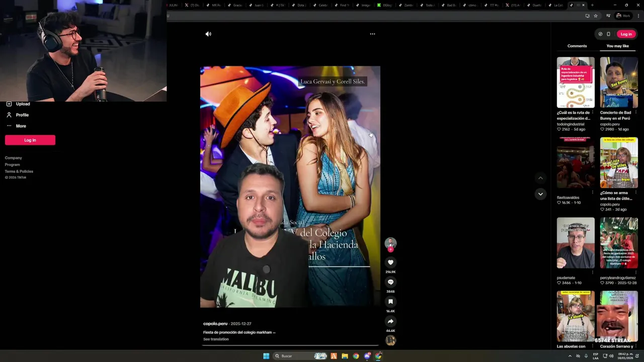Viewport: 644px width, 362px height.
Task: Like the video with the heart icon
Action: [x=390, y=262]
